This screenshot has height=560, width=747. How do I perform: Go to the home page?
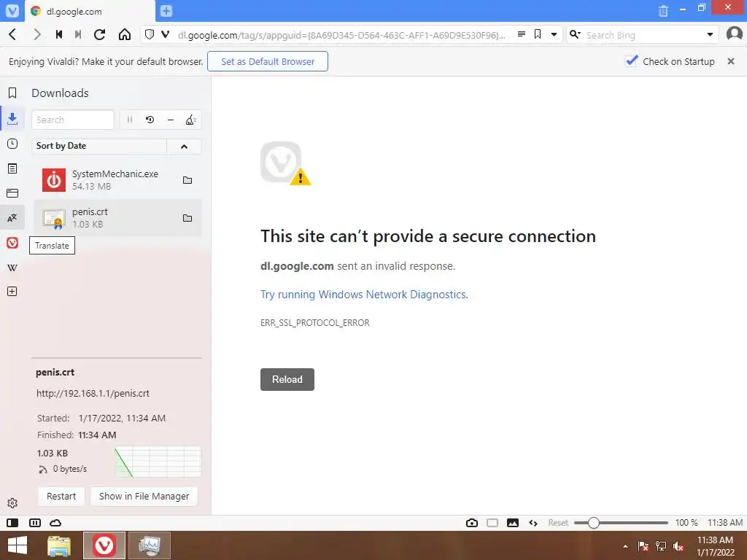tap(124, 34)
